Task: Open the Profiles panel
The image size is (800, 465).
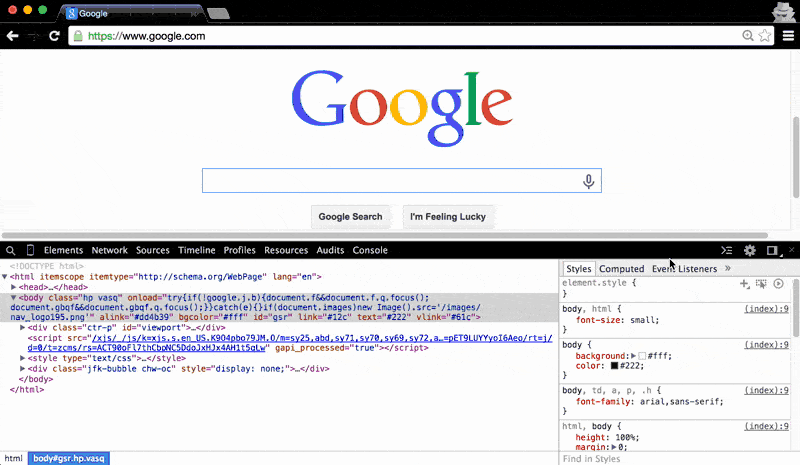Action: pyautogui.click(x=239, y=250)
